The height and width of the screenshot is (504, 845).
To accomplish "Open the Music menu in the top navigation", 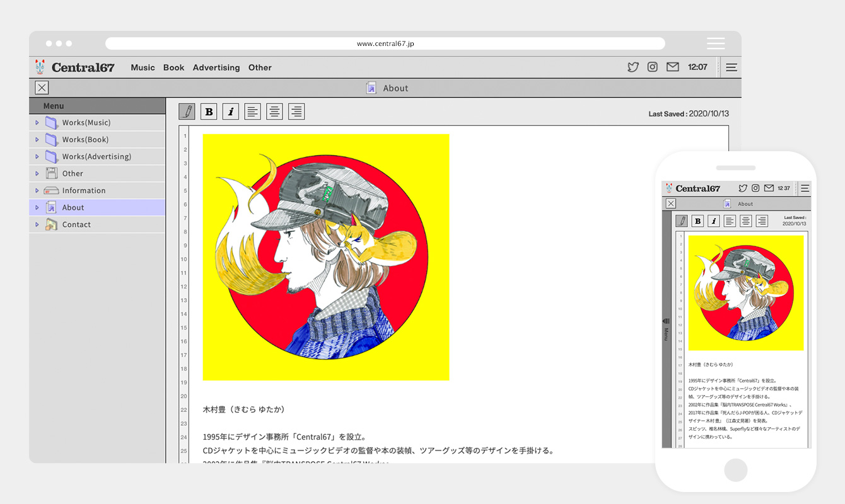I will [143, 67].
